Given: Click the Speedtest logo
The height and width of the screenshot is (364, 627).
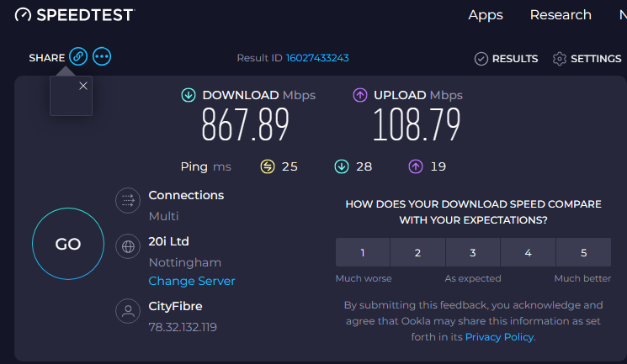Looking at the screenshot, I should [75, 15].
